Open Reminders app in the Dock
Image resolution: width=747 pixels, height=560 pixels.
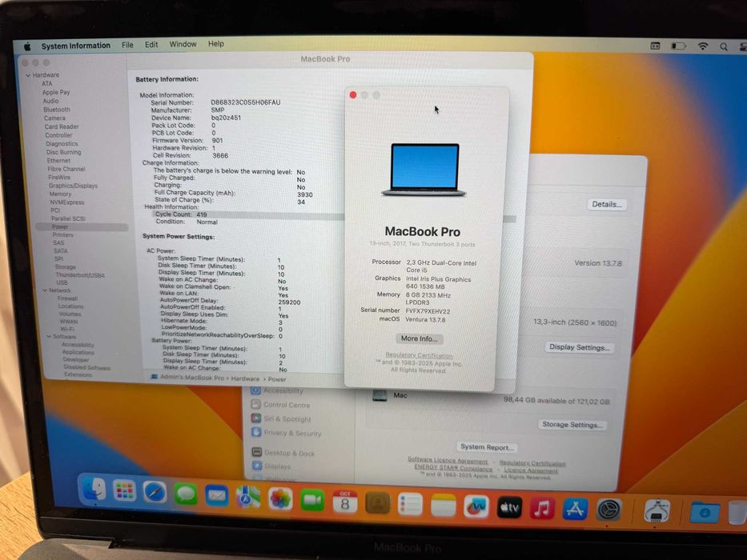point(410,505)
